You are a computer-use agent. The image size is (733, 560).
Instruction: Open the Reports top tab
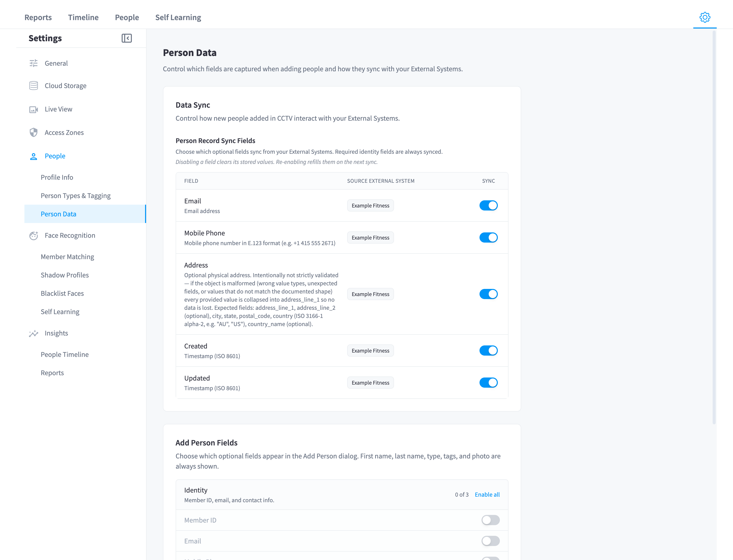(38, 17)
